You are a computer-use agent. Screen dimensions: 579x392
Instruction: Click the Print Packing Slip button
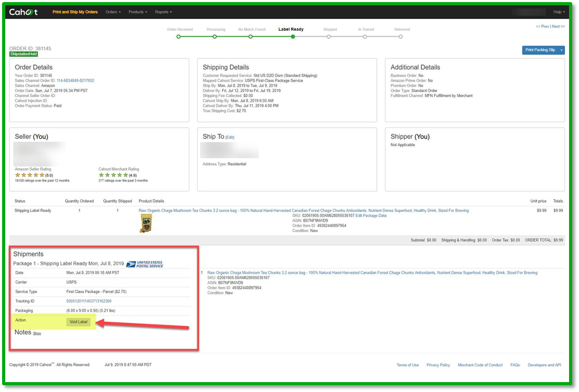coord(540,50)
